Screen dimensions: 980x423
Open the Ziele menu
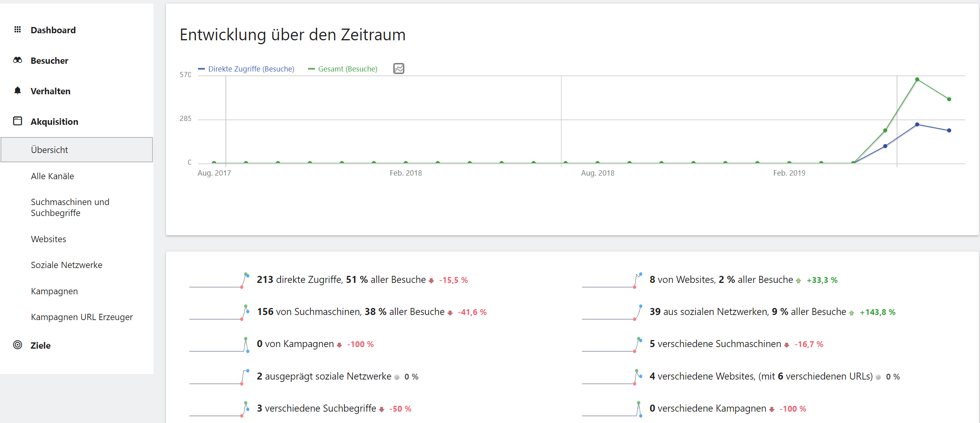[40, 346]
